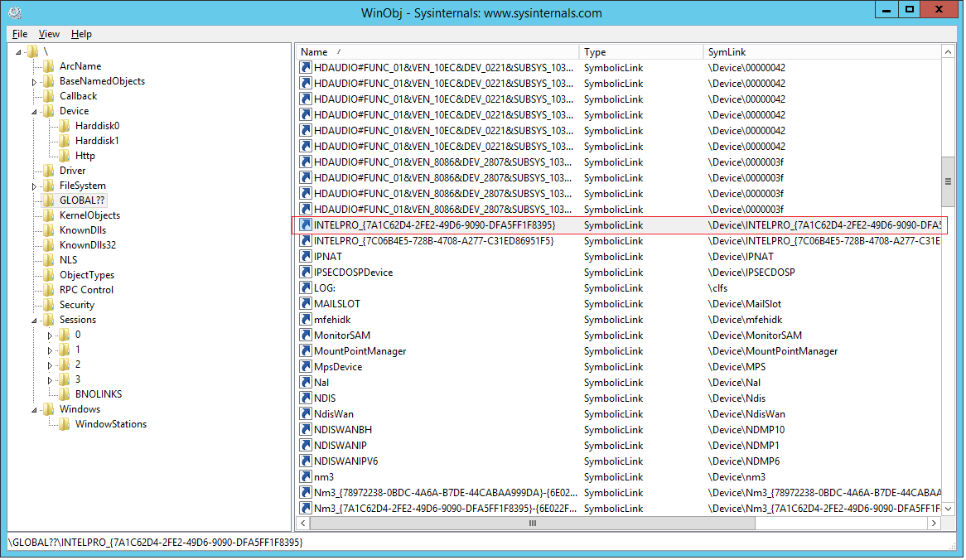Click the Nal symbolic link icon
Image resolution: width=966 pixels, height=560 pixels.
point(305,383)
